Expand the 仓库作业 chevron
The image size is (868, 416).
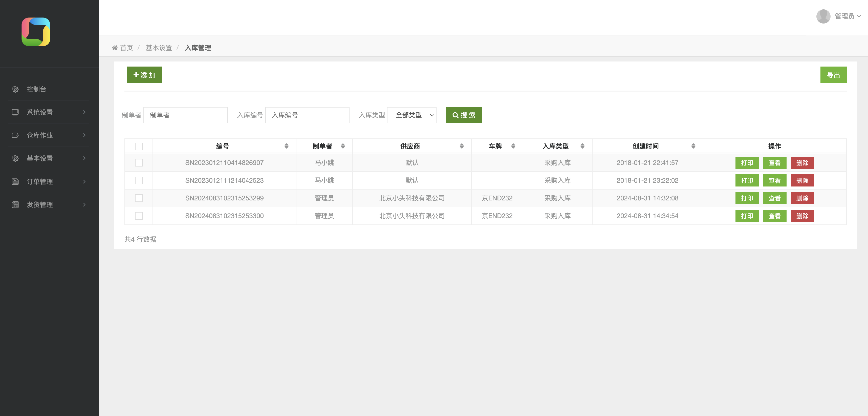click(x=84, y=135)
